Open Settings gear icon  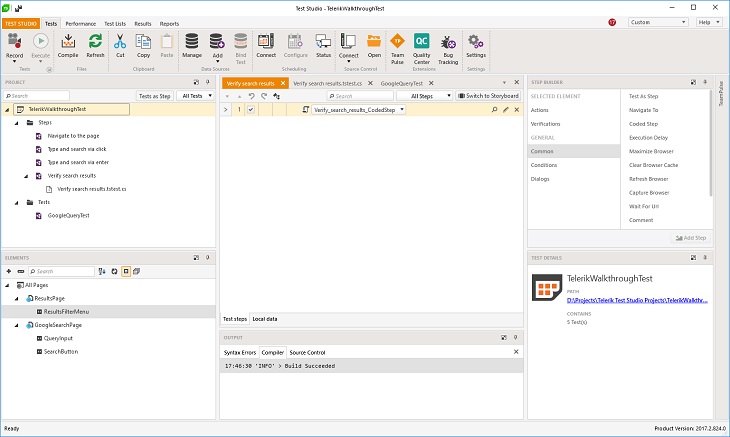click(476, 41)
